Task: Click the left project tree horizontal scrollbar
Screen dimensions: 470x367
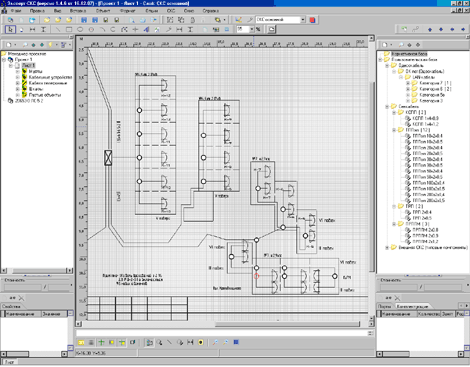Action: pyautogui.click(x=37, y=271)
